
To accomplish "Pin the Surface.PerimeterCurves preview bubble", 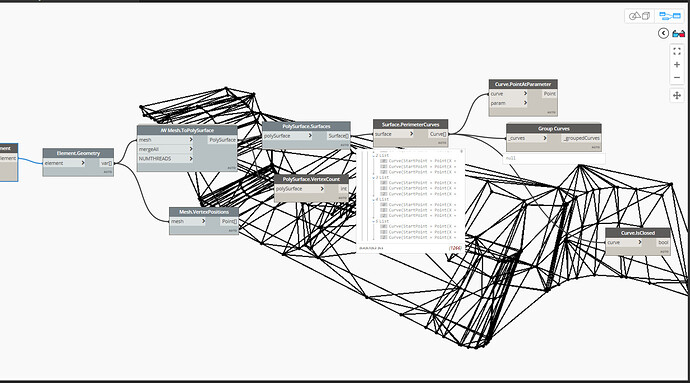I will pyautogui.click(x=462, y=151).
